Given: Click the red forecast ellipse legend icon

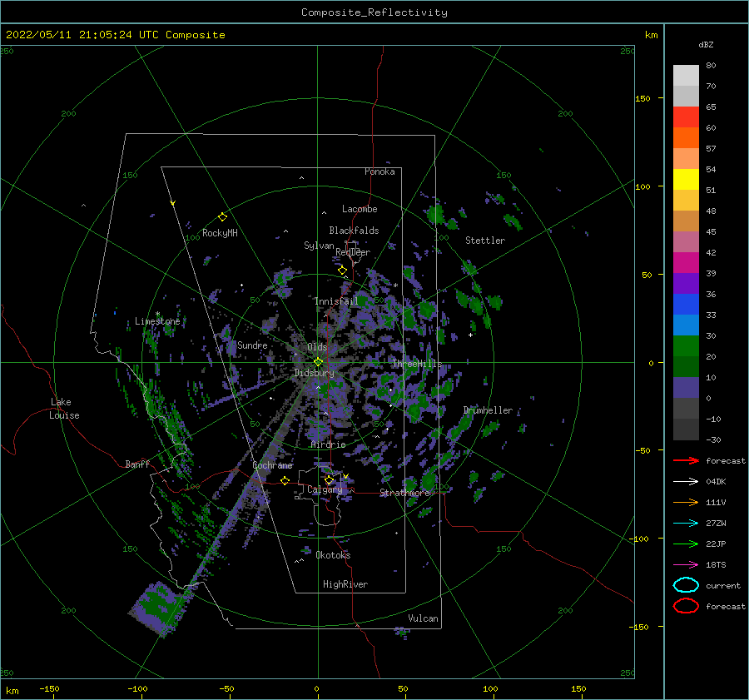Looking at the screenshot, I should pos(686,606).
